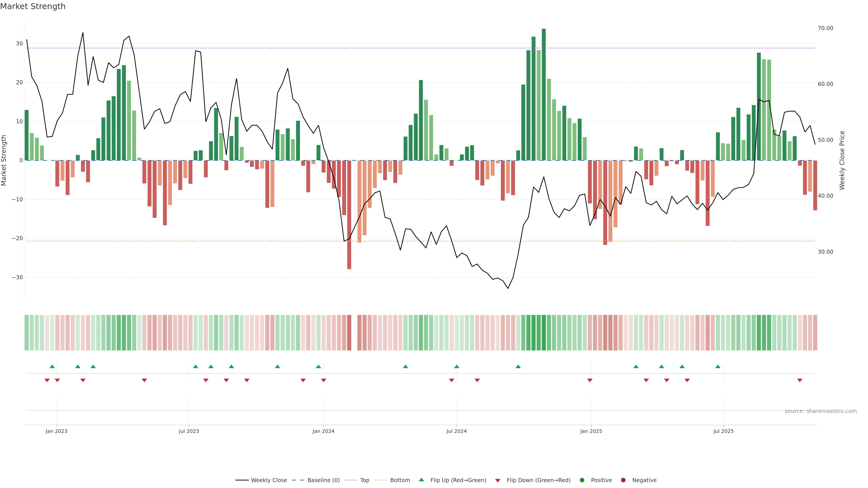
Task: Hide the Bottom threshold line via legend
Action: 400,480
